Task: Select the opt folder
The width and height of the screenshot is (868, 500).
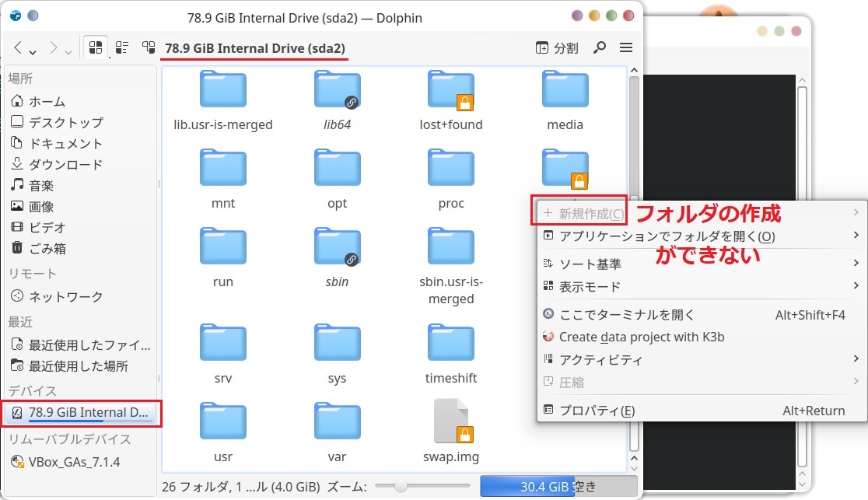Action: click(x=337, y=179)
